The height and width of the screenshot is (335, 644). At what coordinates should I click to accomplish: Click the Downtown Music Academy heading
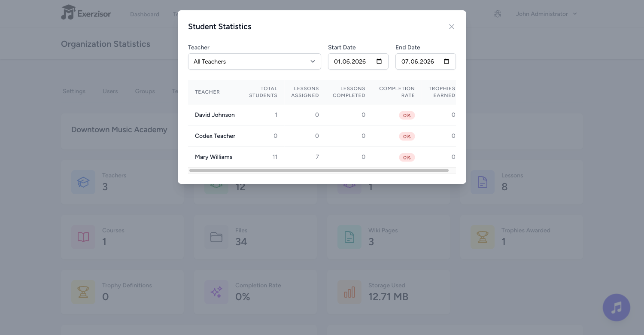click(119, 130)
